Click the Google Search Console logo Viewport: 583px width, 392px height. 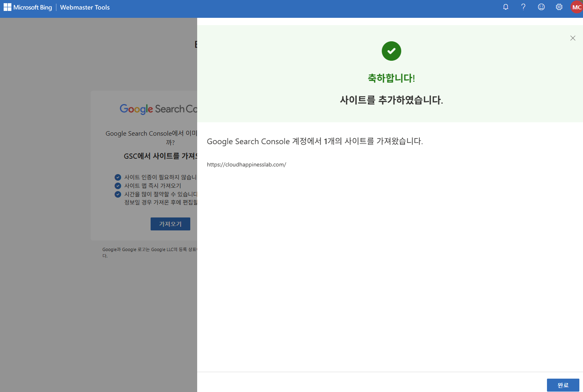(158, 109)
